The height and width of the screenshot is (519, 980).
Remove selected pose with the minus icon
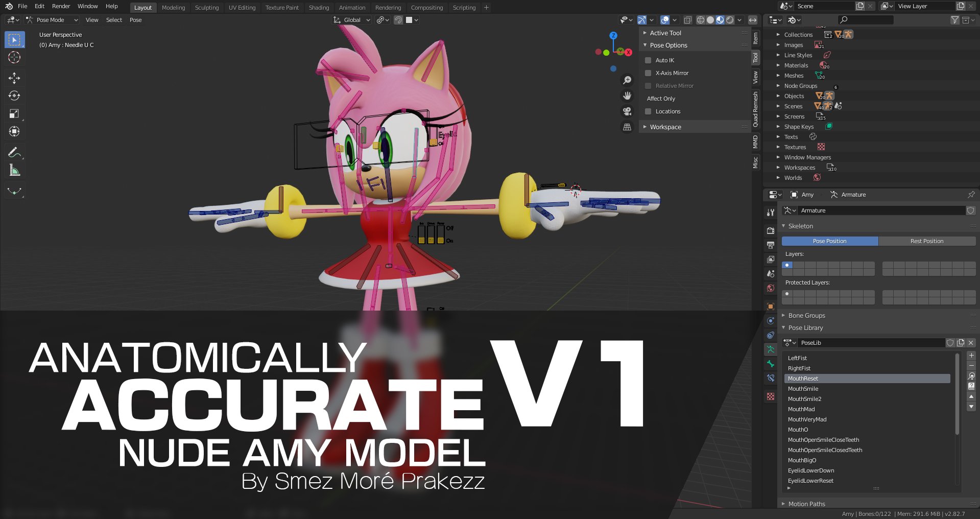pos(971,366)
